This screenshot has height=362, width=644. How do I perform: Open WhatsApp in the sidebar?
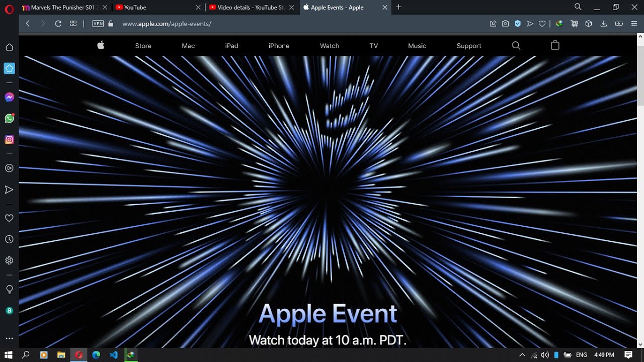pos(9,119)
